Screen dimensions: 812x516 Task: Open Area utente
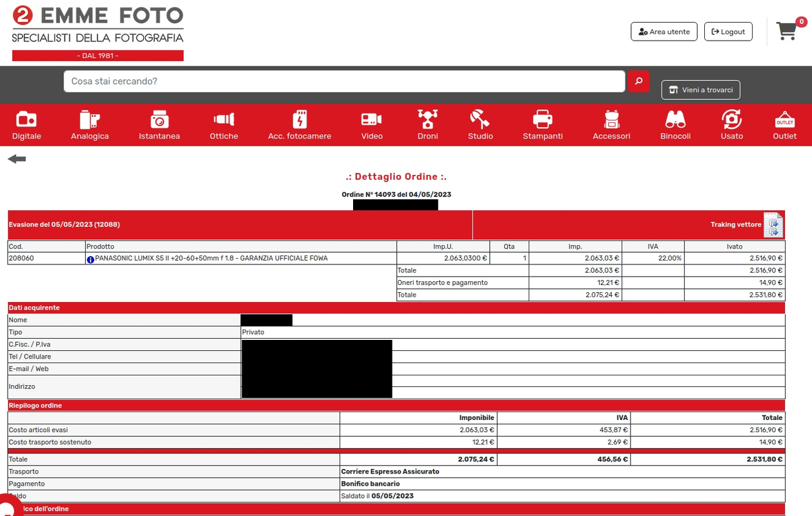tap(664, 32)
